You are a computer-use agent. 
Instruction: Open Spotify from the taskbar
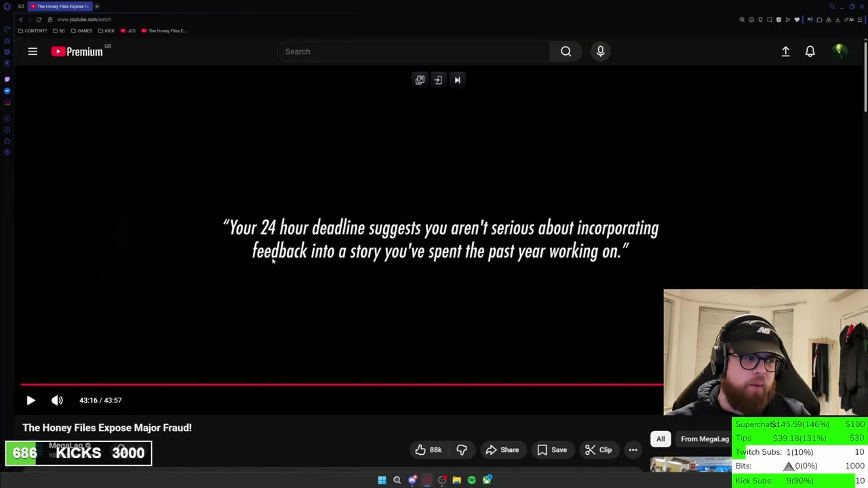click(472, 480)
